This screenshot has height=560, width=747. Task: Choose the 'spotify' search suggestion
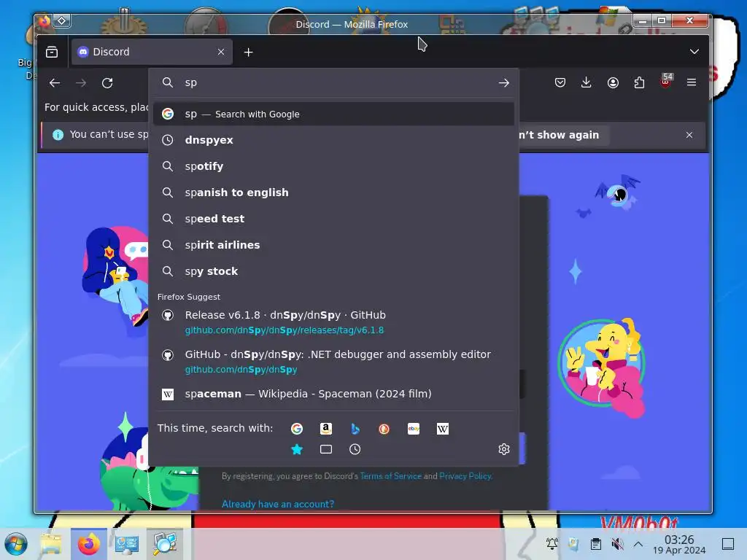333,166
